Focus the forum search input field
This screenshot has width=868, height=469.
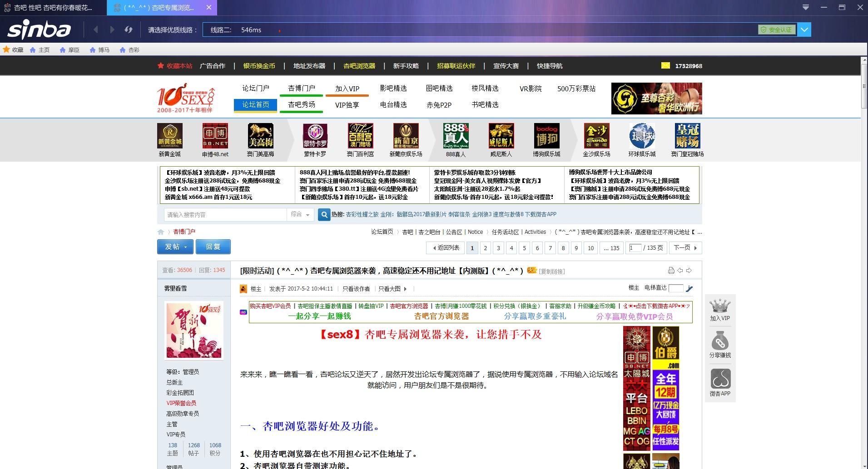[x=225, y=214]
